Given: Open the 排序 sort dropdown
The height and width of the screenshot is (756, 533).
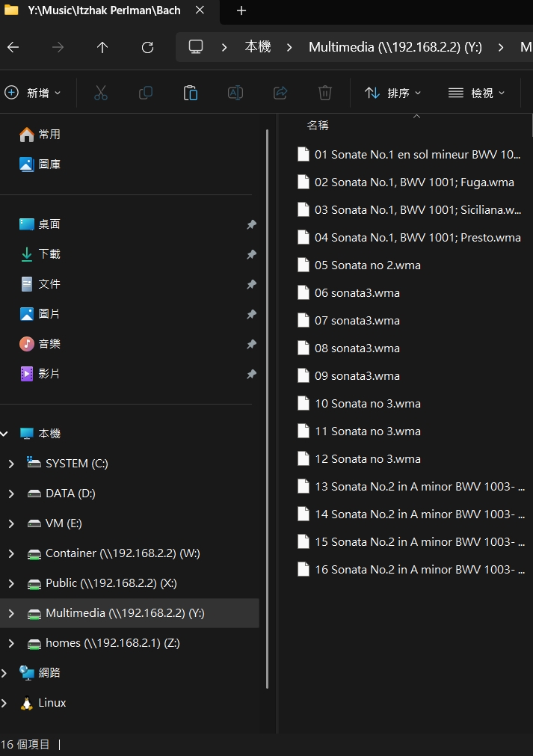Looking at the screenshot, I should tap(392, 93).
